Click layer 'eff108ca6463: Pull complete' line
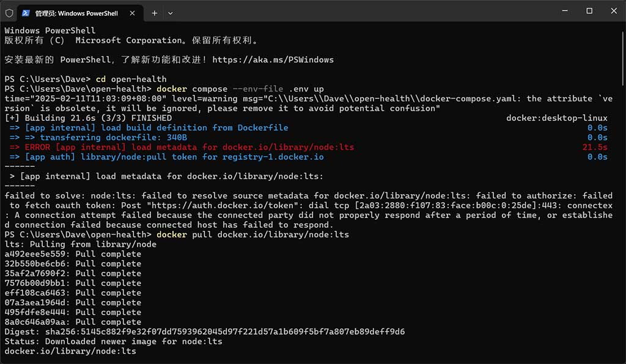Viewport: 626px width, 364px height. click(73, 293)
